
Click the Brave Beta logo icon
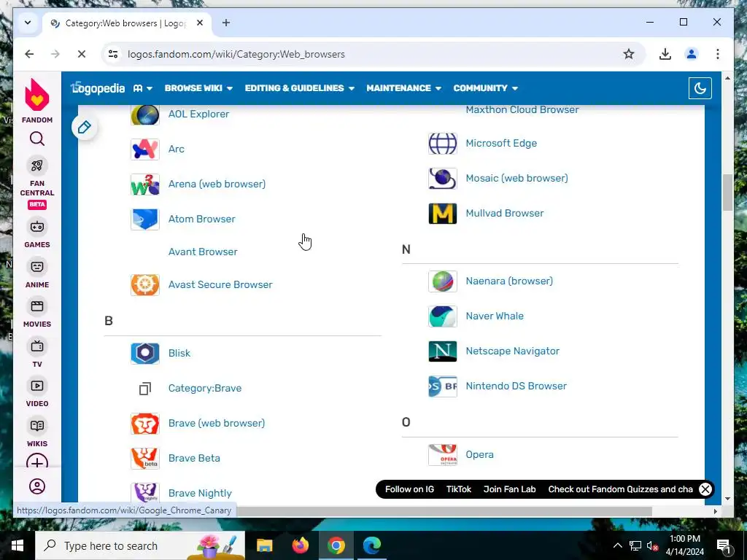[145, 458]
